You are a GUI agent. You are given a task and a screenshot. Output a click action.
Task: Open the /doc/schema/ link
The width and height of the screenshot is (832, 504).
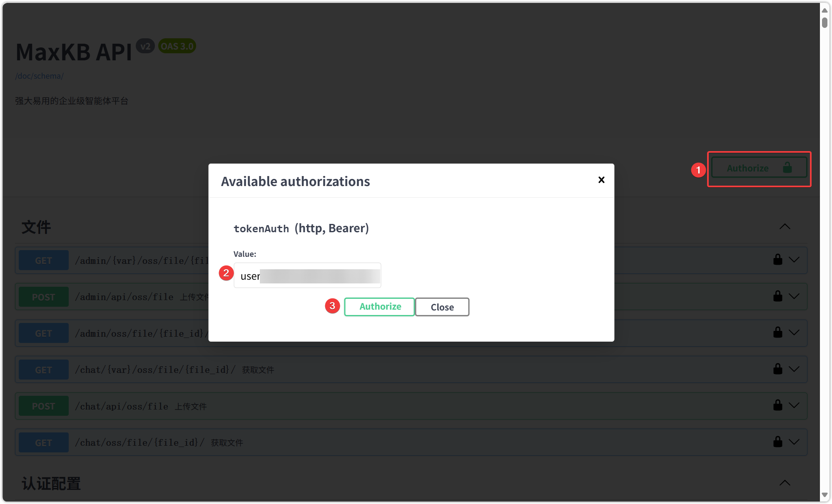[39, 76]
